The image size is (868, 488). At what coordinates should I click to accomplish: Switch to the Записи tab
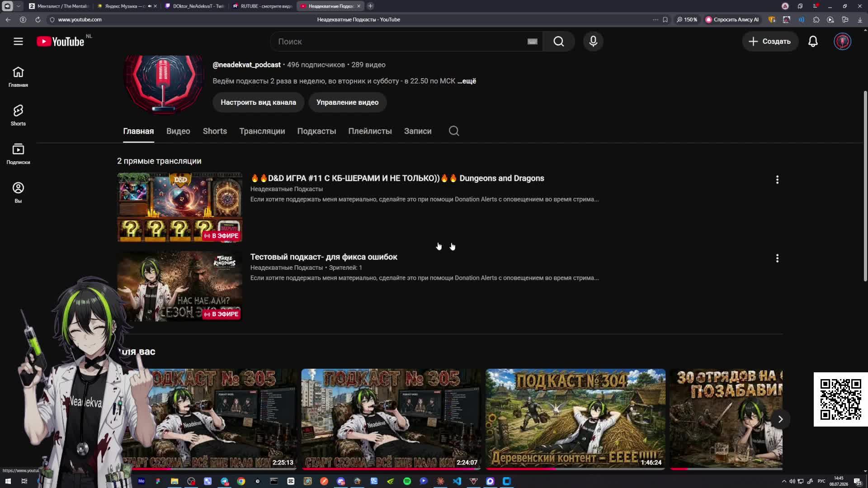click(x=418, y=131)
